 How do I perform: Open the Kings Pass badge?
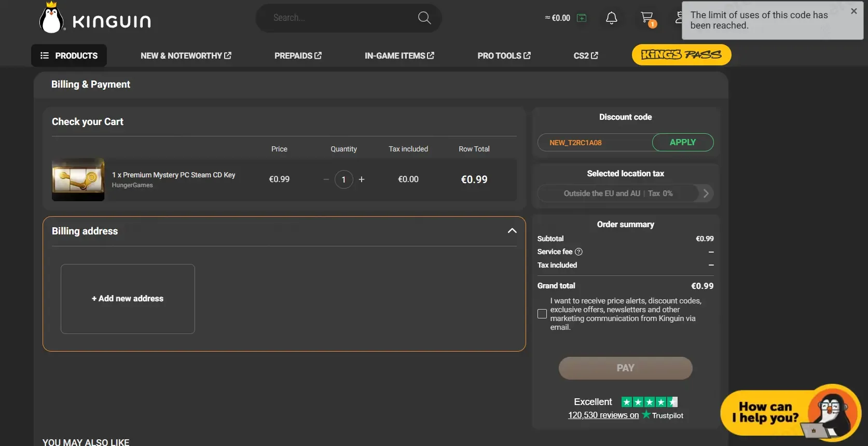click(681, 55)
